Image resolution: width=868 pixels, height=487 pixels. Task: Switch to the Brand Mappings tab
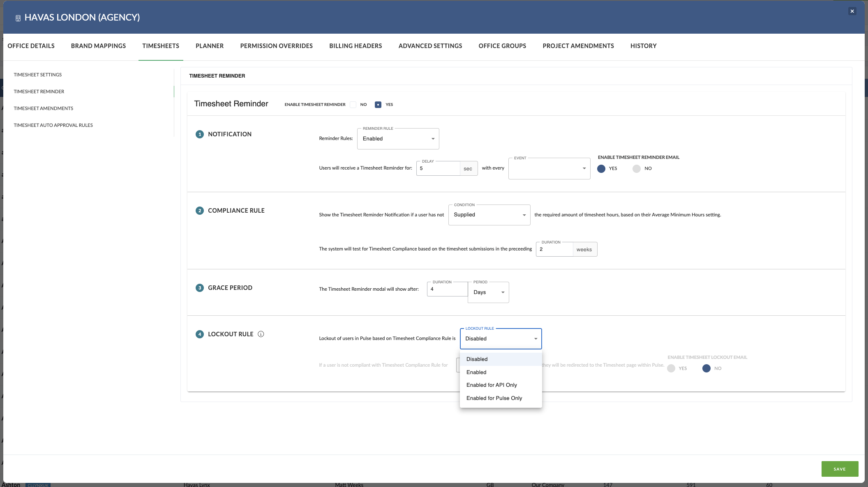(99, 46)
